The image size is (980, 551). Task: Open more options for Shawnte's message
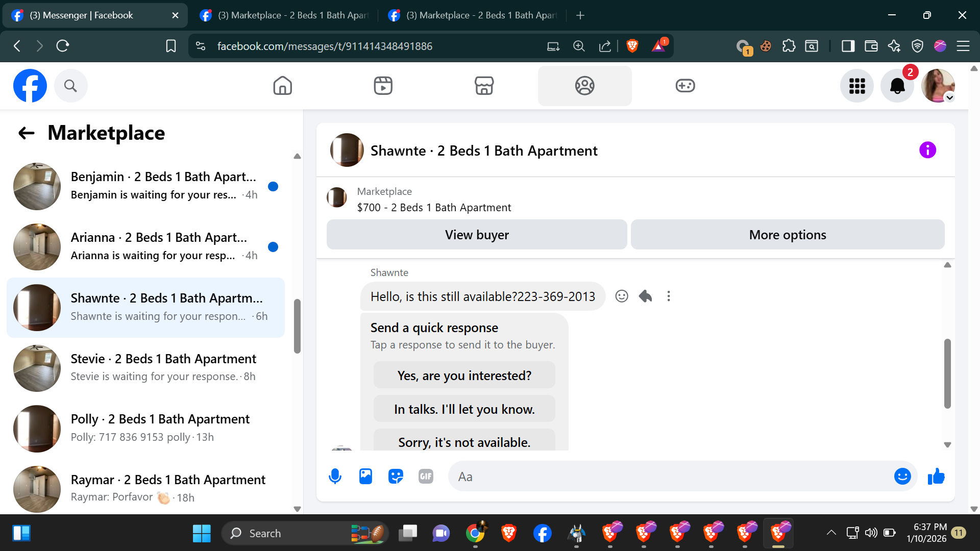tap(669, 296)
